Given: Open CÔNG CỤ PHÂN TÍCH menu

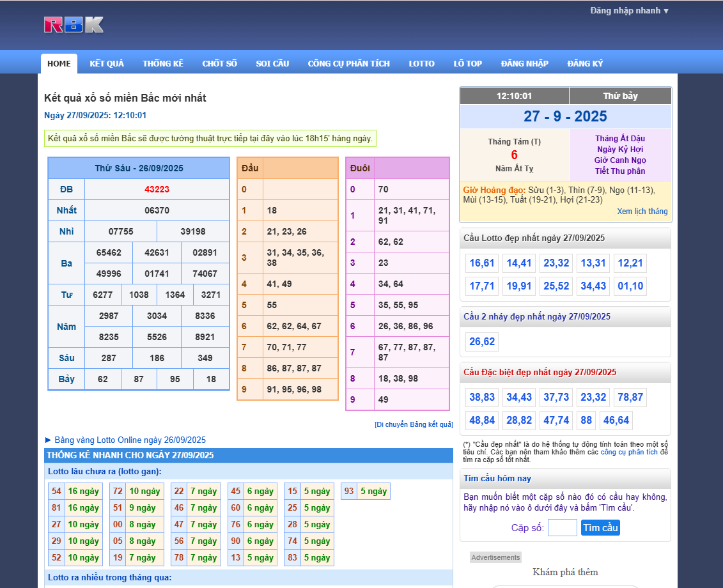Looking at the screenshot, I should click(348, 63).
